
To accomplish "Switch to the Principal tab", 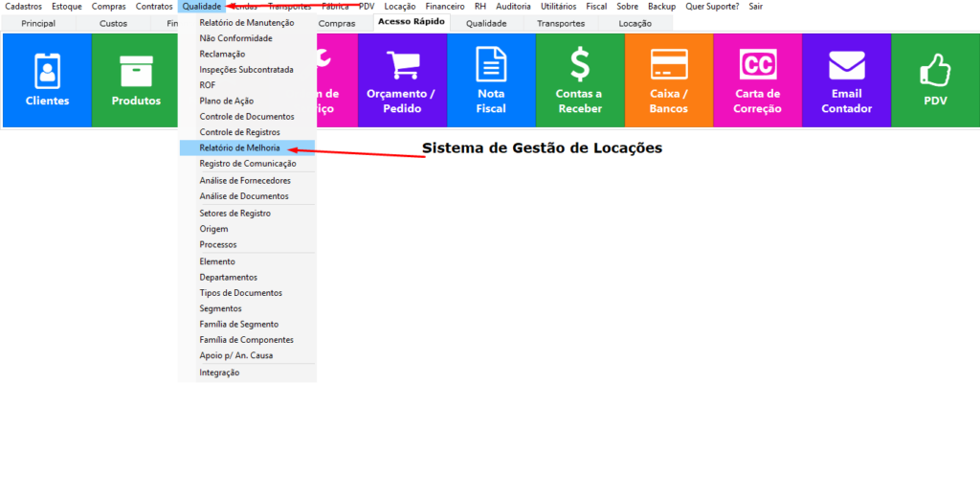I will (x=38, y=23).
